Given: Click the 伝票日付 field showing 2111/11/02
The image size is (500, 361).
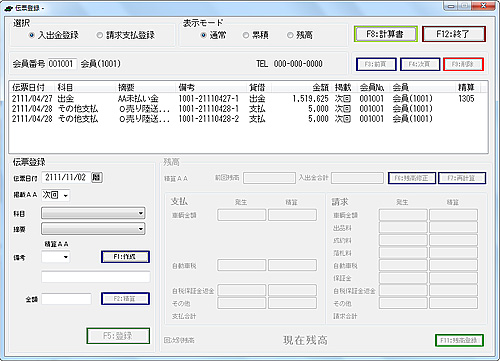Looking at the screenshot, I should pos(66,177).
